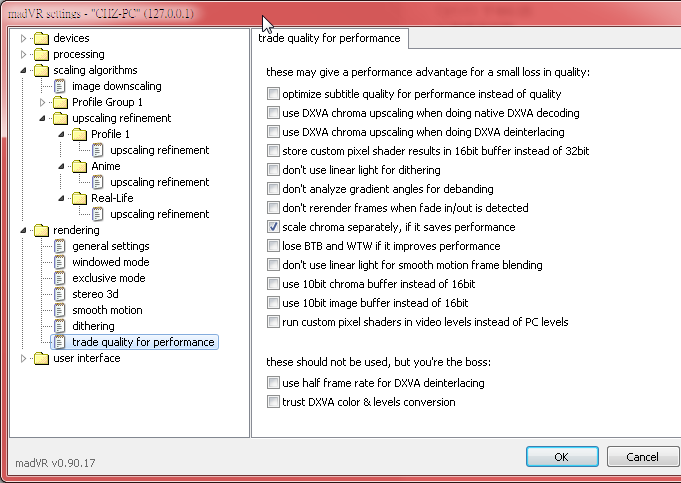The height and width of the screenshot is (483, 681).
Task: Select exclusive mode in settings tree
Action: [108, 278]
